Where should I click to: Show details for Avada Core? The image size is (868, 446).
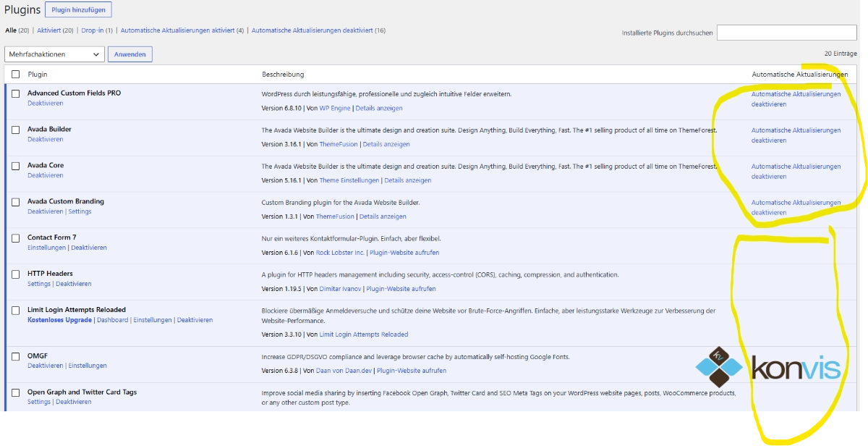pos(408,180)
